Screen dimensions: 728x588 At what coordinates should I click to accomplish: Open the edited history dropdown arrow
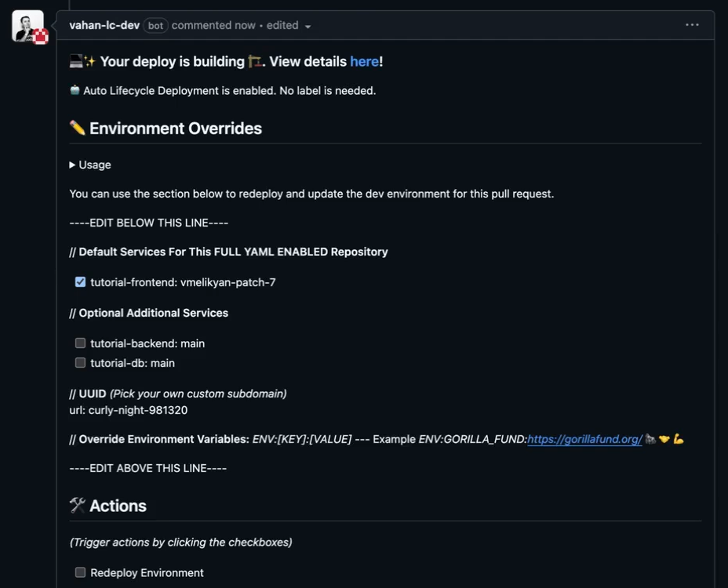coord(308,27)
